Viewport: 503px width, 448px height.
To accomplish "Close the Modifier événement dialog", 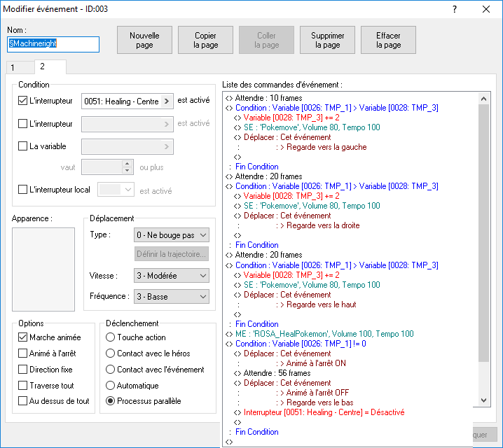I will (x=486, y=9).
